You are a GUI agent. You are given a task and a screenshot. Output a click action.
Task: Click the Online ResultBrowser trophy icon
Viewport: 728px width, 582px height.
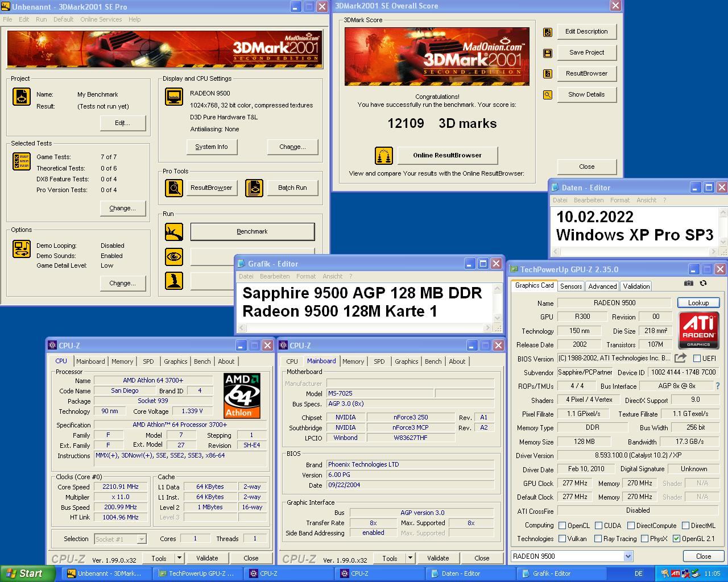tap(384, 156)
